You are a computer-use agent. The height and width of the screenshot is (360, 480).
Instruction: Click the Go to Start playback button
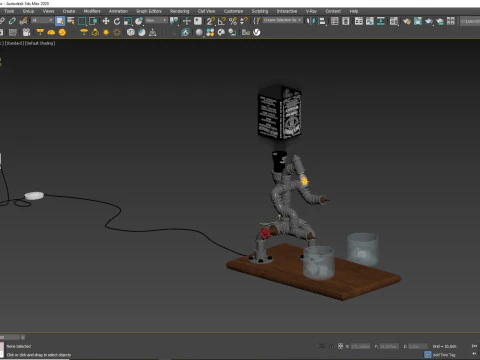(x=474, y=346)
